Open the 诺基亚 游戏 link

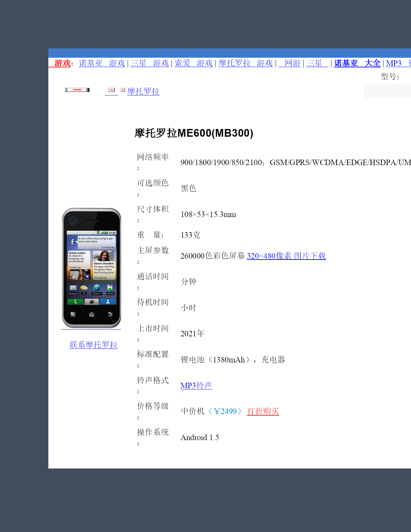(x=102, y=63)
